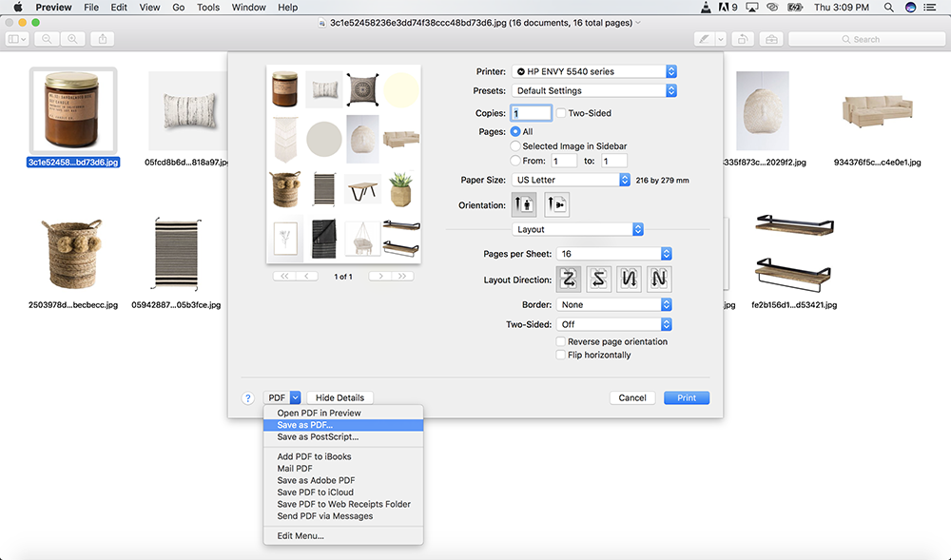The image size is (951, 560).
Task: Click the Share toolbar icon
Action: (103, 39)
